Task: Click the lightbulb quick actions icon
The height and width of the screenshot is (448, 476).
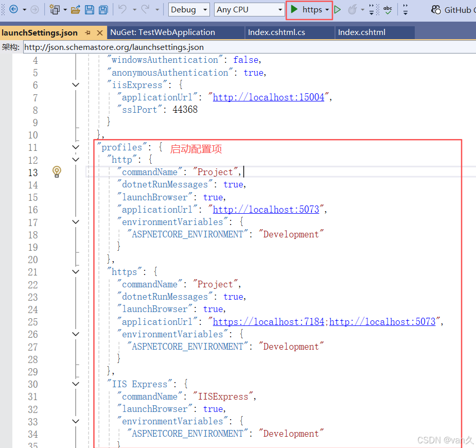Action: 57,172
